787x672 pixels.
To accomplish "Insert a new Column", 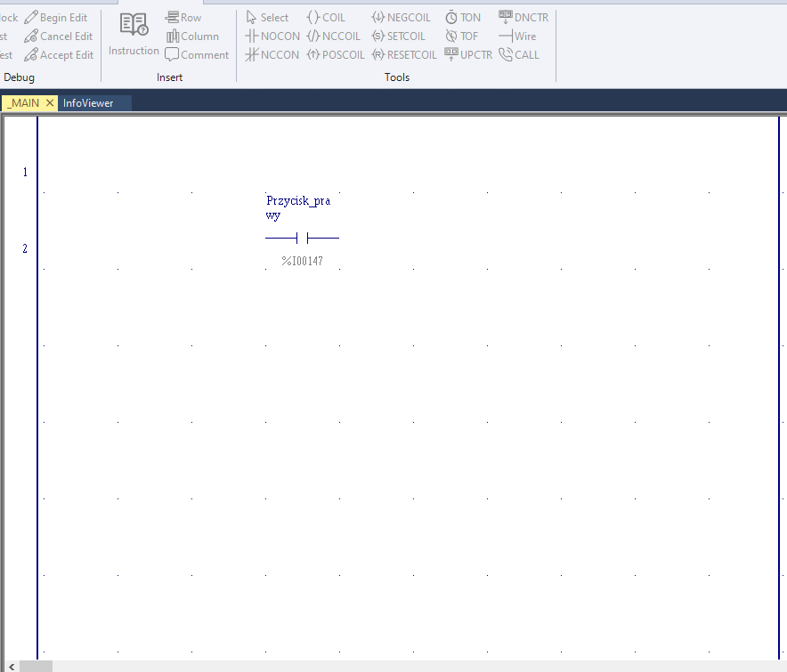I will coord(192,36).
